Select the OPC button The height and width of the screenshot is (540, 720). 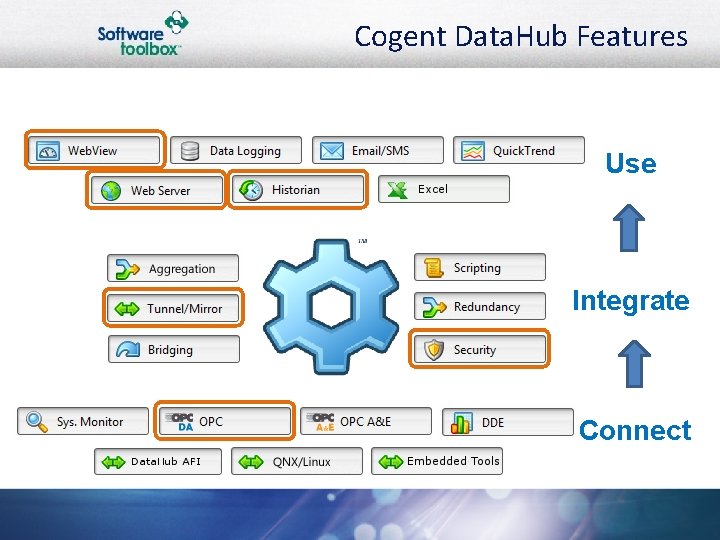pos(225,421)
